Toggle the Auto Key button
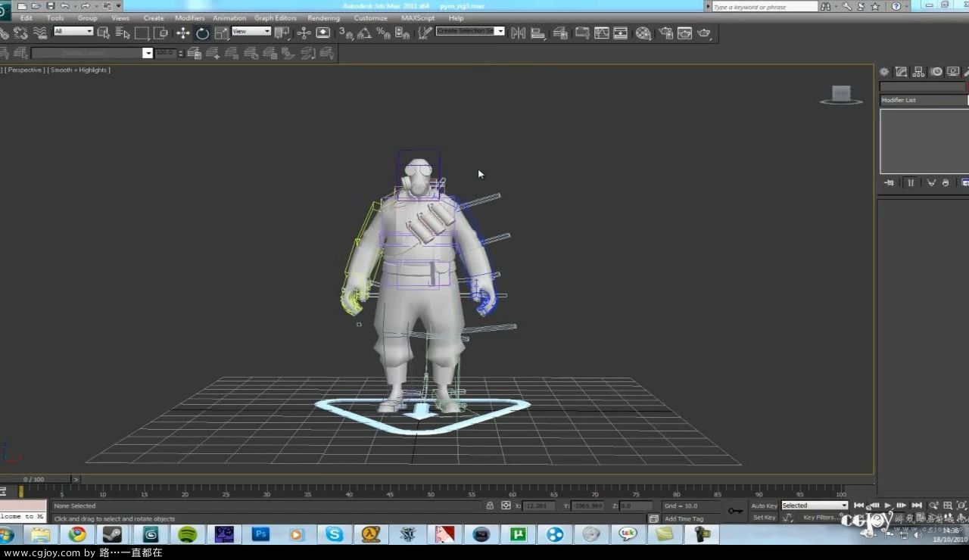 [x=764, y=506]
